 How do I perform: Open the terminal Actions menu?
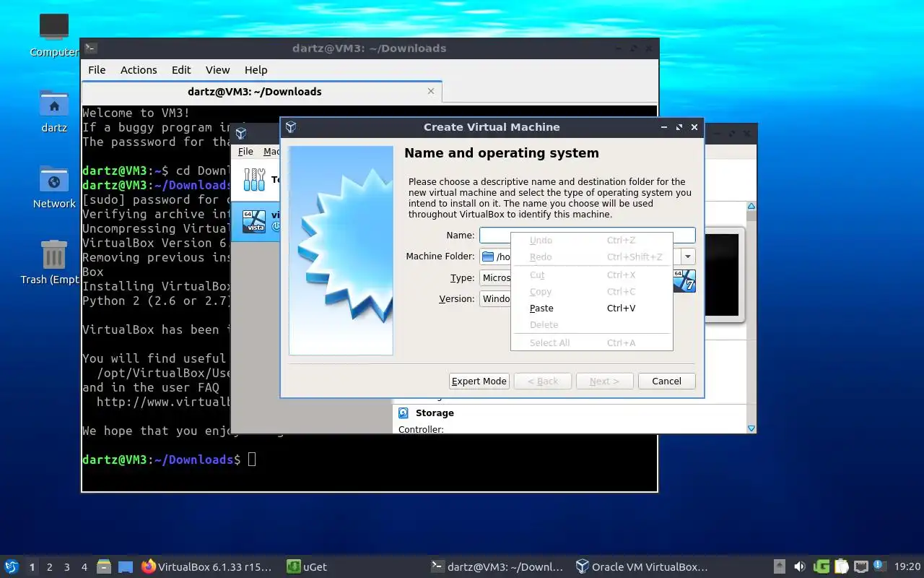[139, 70]
